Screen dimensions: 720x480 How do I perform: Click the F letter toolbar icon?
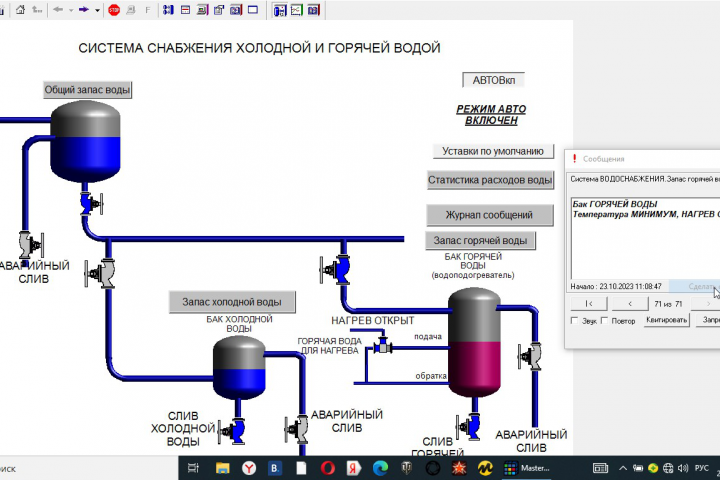(x=148, y=10)
